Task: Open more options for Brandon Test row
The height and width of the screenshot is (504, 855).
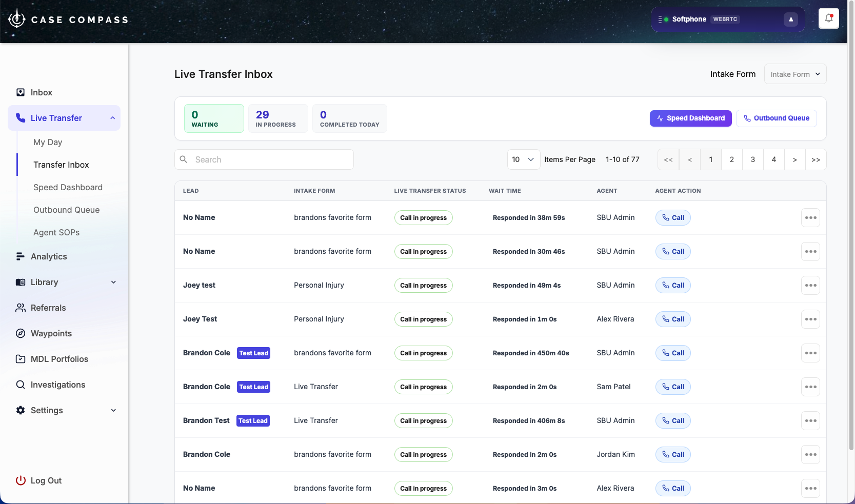Action: coord(810,420)
